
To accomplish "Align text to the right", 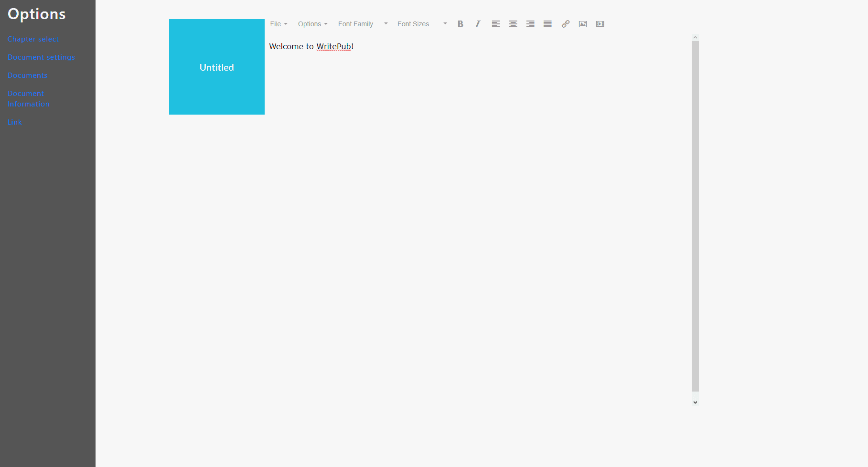I will pos(530,24).
